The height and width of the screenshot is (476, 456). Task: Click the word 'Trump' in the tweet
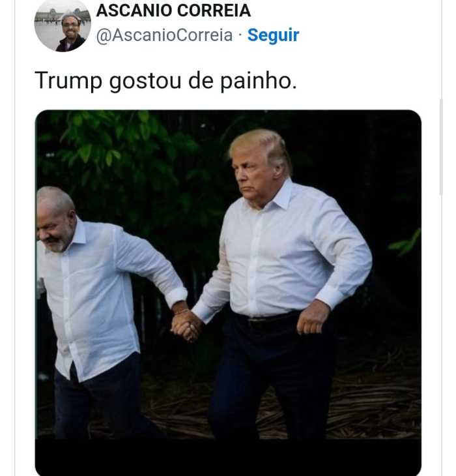(x=68, y=81)
